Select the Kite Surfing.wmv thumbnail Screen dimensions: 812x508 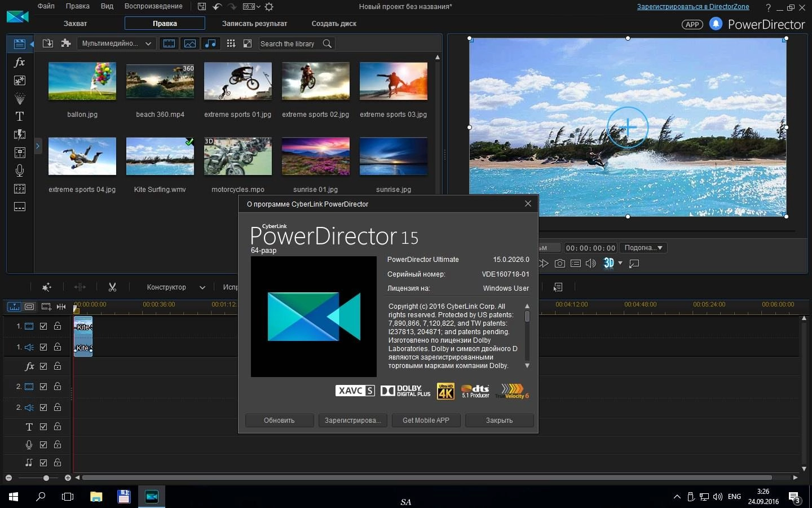[x=160, y=156]
